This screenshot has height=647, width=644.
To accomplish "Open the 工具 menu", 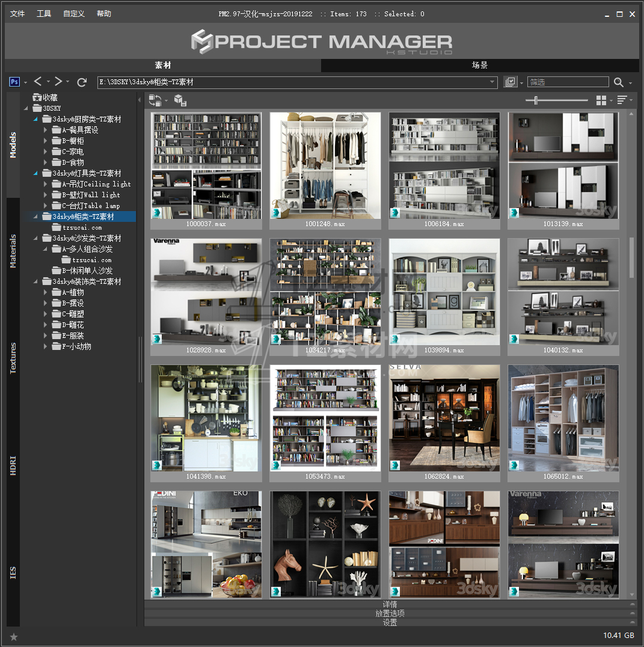I will tap(44, 14).
